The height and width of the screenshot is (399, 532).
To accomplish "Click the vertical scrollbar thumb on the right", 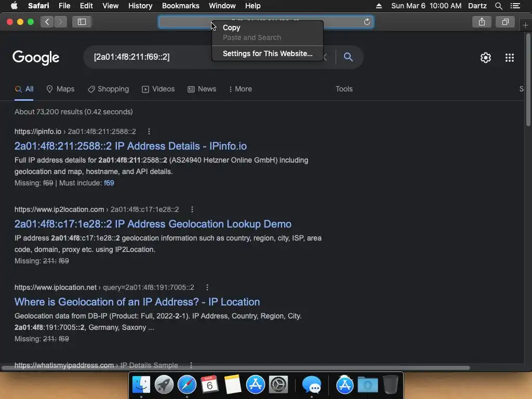I will point(528,79).
